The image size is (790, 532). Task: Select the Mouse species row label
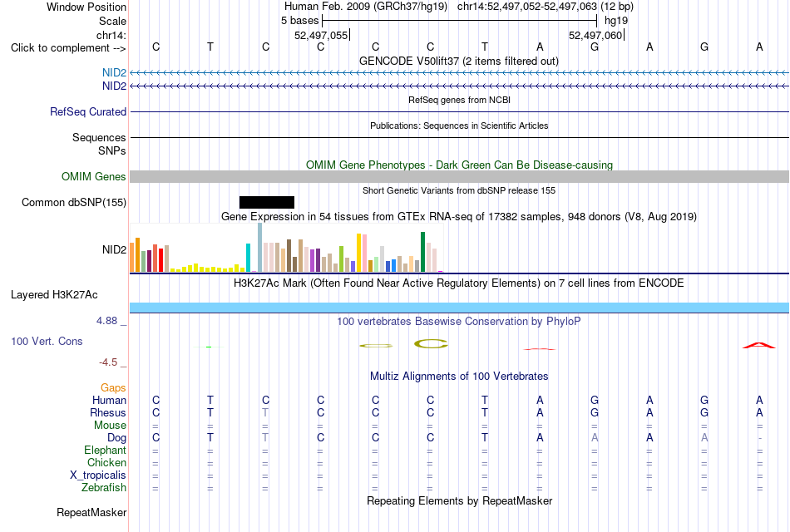[x=111, y=426]
